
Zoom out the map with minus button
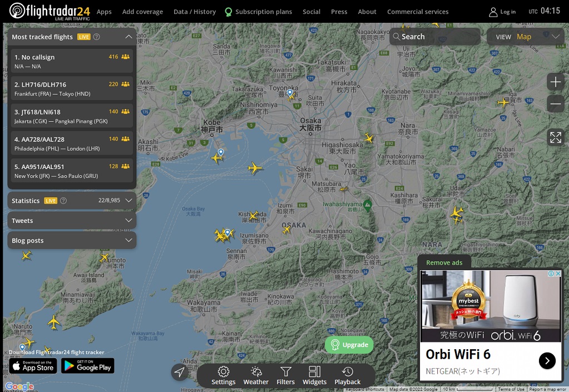555,104
